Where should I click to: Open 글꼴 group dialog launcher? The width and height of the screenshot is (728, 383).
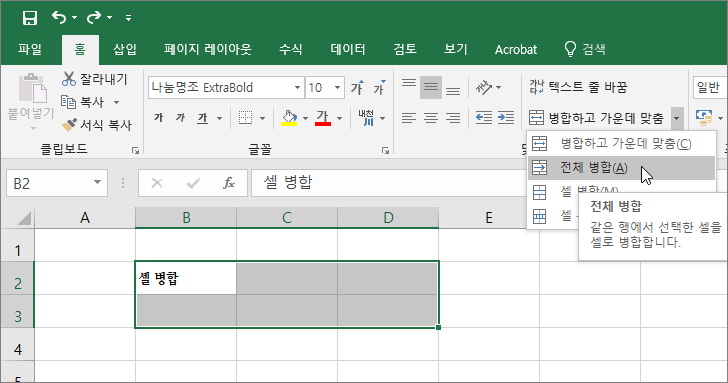pos(385,150)
